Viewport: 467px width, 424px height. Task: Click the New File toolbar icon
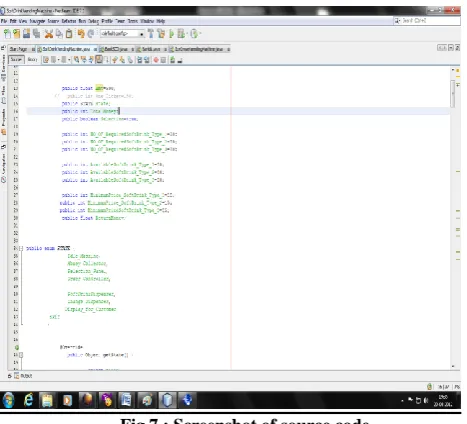7,34
